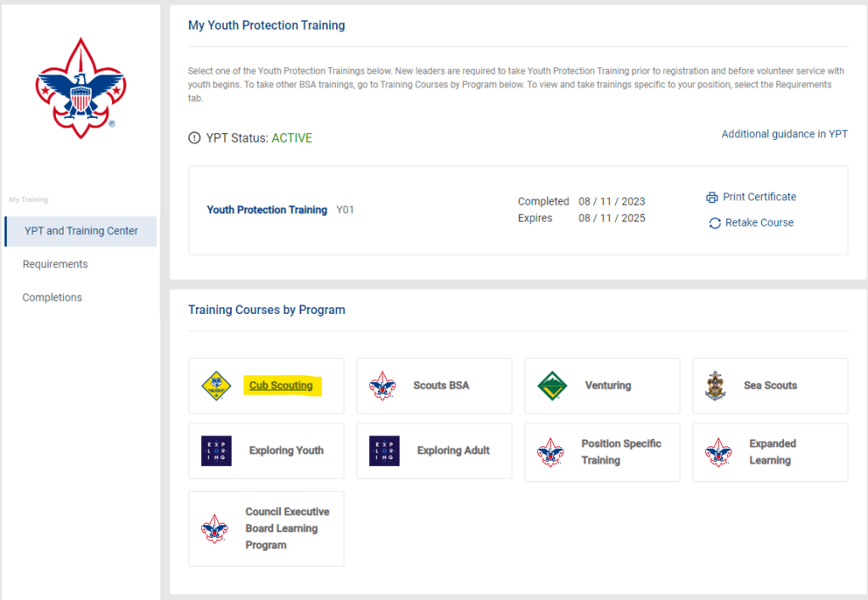The width and height of the screenshot is (868, 600).
Task: Click the Exploring Youth logo icon
Action: pos(216,451)
